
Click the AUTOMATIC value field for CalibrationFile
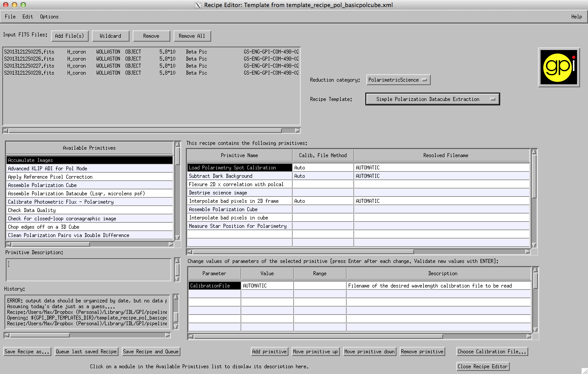[x=267, y=286]
